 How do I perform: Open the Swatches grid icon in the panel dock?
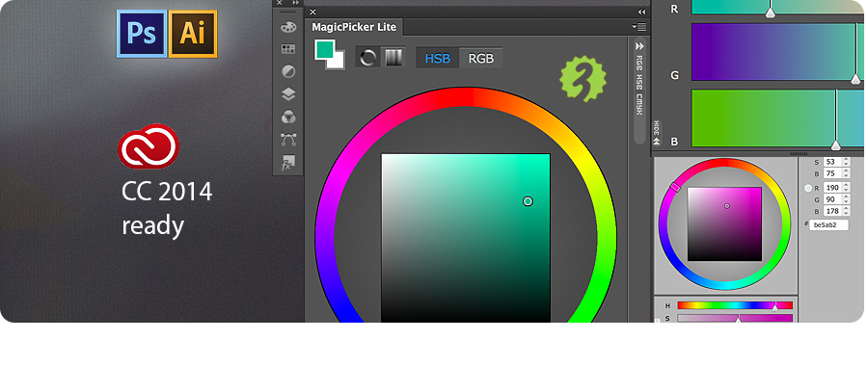point(287,49)
